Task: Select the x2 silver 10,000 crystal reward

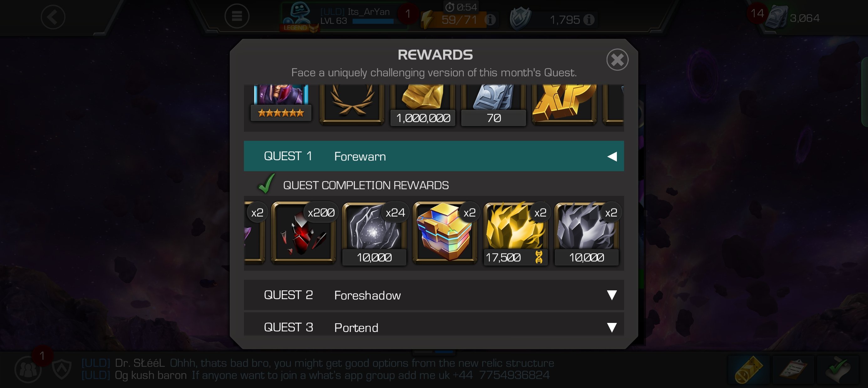Action: [586, 233]
